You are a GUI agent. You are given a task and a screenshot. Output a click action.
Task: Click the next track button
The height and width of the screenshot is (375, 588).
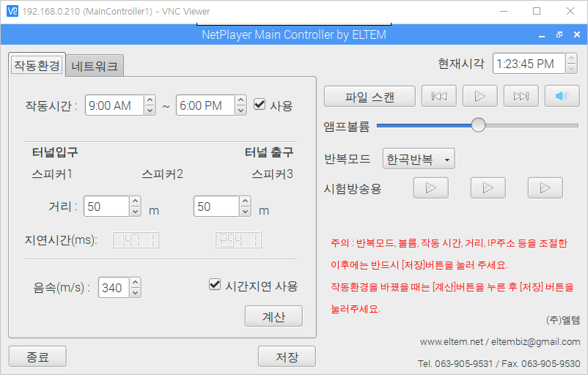pyautogui.click(x=521, y=96)
